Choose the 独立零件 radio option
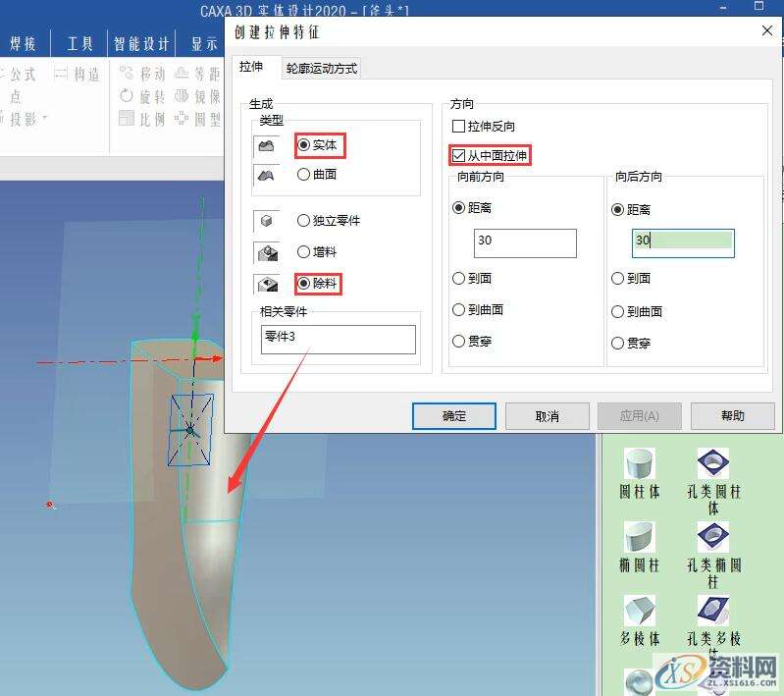The height and width of the screenshot is (696, 784). [303, 221]
